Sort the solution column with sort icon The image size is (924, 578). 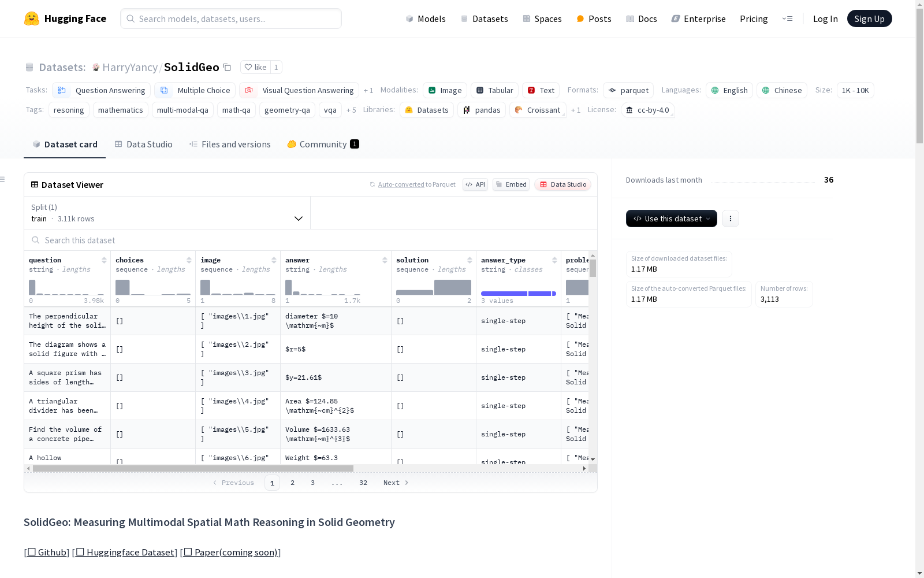coord(470,260)
